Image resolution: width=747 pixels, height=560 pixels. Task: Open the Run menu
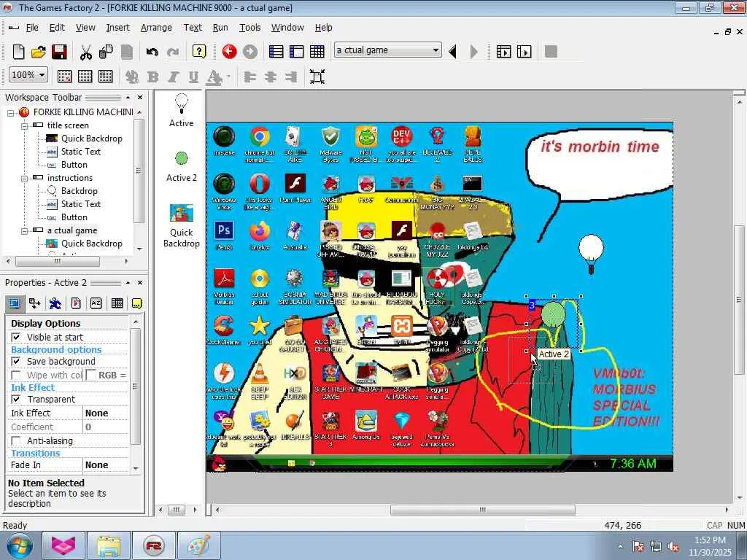tap(220, 28)
